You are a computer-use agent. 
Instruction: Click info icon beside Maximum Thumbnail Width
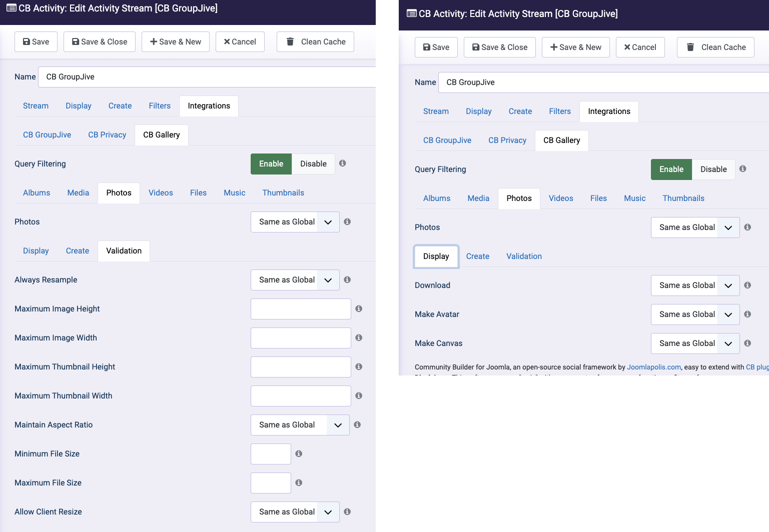[x=359, y=396]
